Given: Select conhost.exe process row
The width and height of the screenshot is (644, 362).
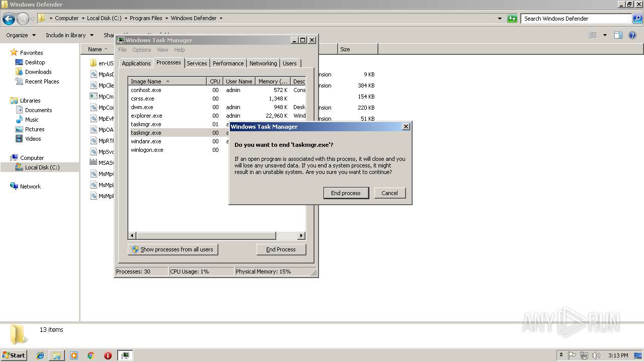Looking at the screenshot, I should tap(216, 90).
